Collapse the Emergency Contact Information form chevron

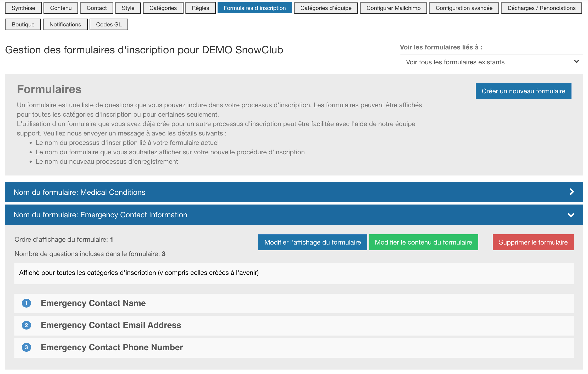[571, 215]
